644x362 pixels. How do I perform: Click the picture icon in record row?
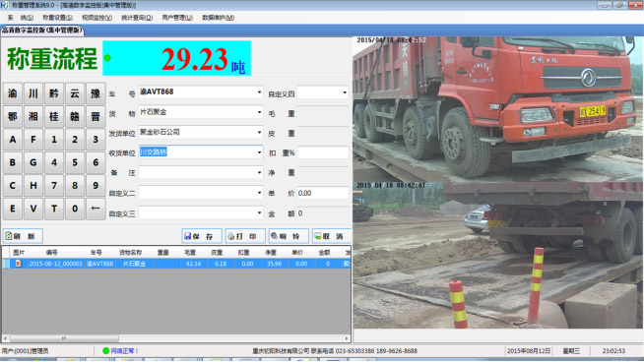18,264
